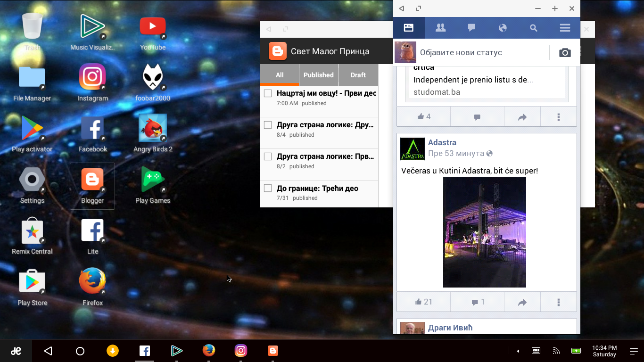Open the Remix OS start menu
The width and height of the screenshot is (644, 362).
(16, 351)
